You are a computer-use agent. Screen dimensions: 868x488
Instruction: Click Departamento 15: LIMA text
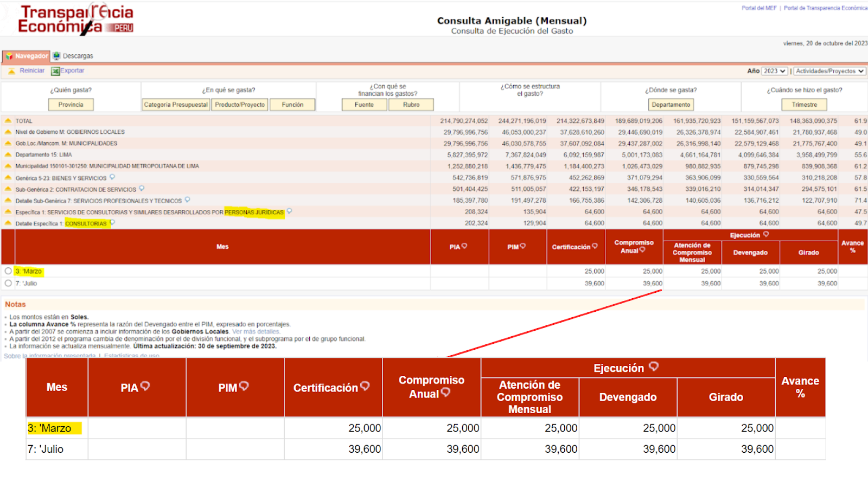[43, 155]
